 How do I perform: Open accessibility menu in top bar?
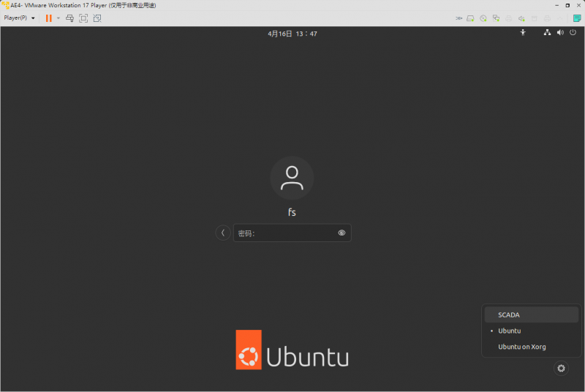pos(523,33)
